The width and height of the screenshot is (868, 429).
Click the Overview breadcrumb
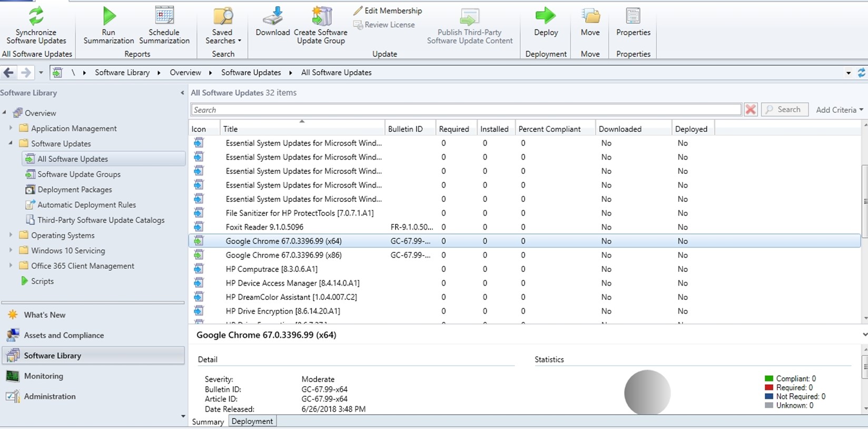coord(185,73)
